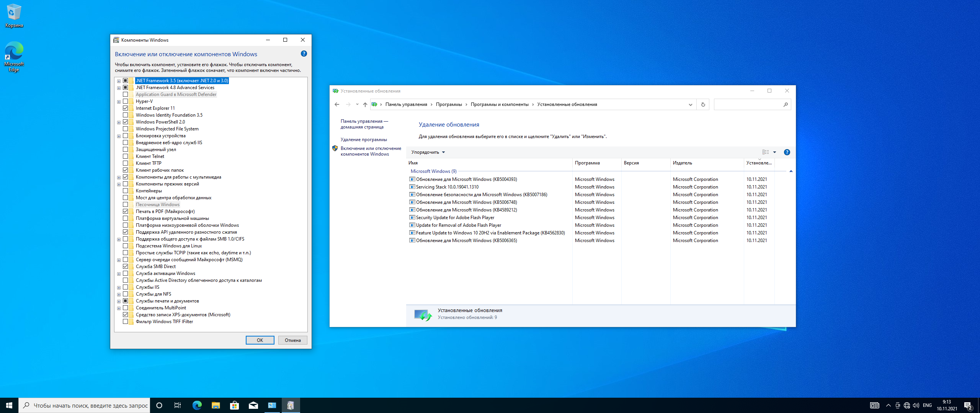
Task: Click help icon in Компоненты Windows dialog
Action: click(304, 54)
